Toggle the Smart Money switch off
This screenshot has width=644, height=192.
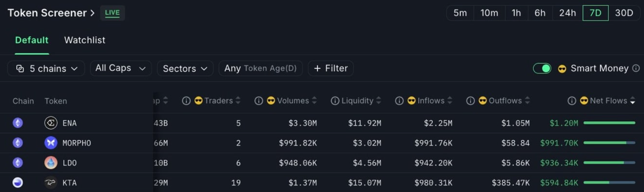tap(542, 68)
